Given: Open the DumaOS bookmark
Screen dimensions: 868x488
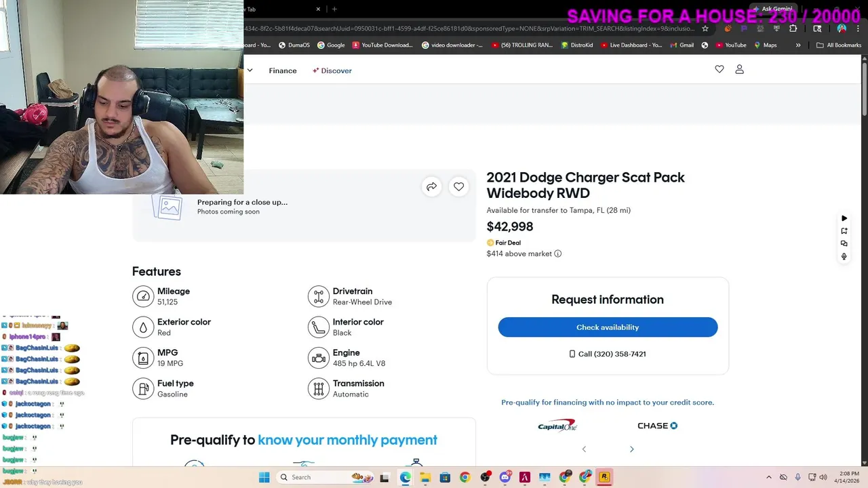Looking at the screenshot, I should pos(294,45).
